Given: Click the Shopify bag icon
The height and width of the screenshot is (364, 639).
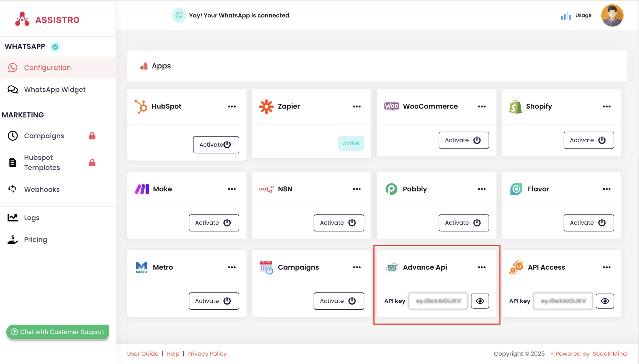Looking at the screenshot, I should (515, 107).
